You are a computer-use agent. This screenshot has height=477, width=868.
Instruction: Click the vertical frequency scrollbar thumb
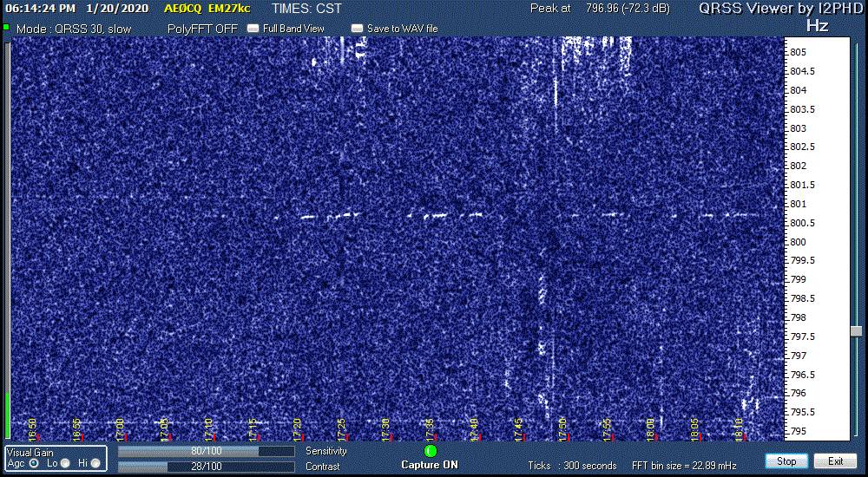coord(856,331)
